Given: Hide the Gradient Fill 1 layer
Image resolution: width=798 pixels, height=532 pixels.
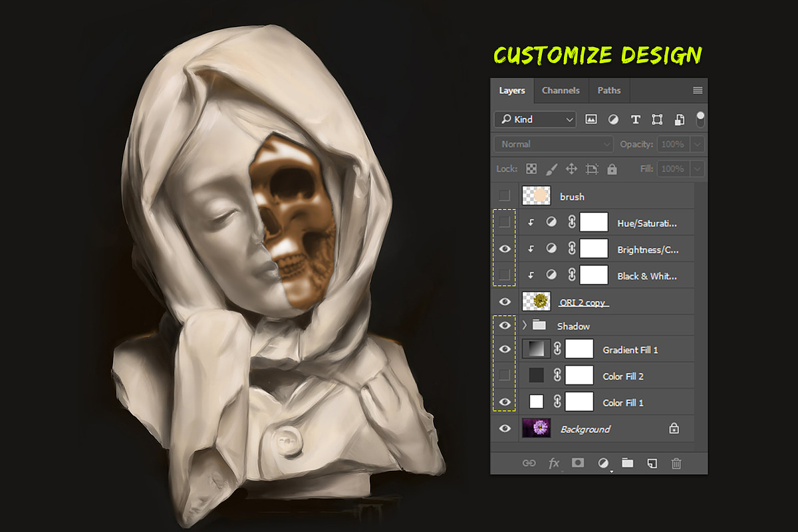Looking at the screenshot, I should (x=505, y=349).
